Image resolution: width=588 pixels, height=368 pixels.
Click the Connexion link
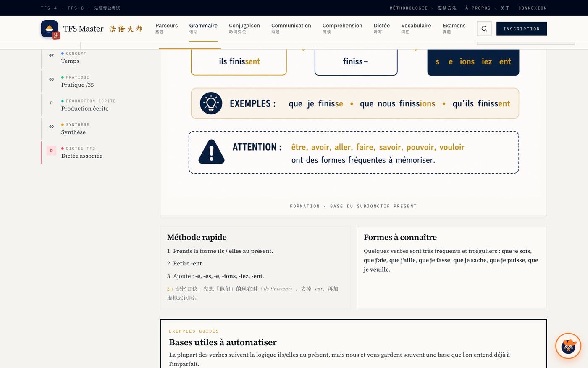[533, 8]
